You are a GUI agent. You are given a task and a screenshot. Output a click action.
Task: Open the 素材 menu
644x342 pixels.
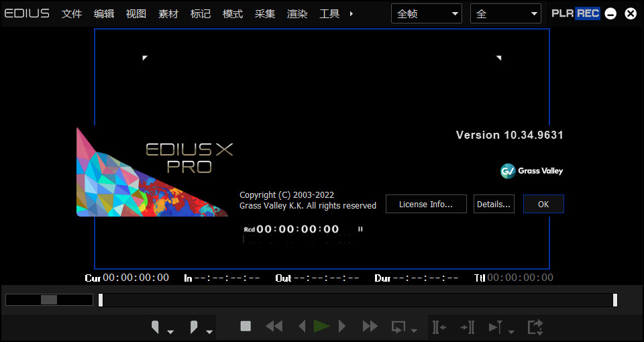[x=168, y=14]
